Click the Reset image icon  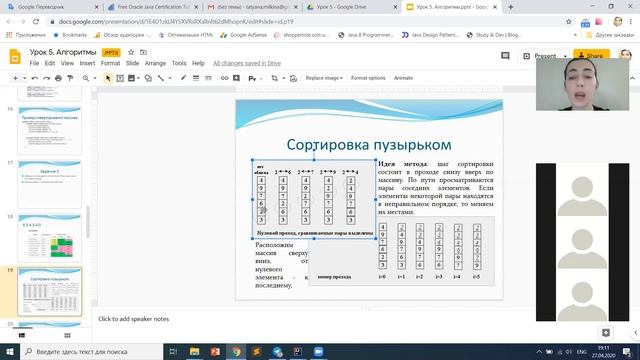(293, 78)
